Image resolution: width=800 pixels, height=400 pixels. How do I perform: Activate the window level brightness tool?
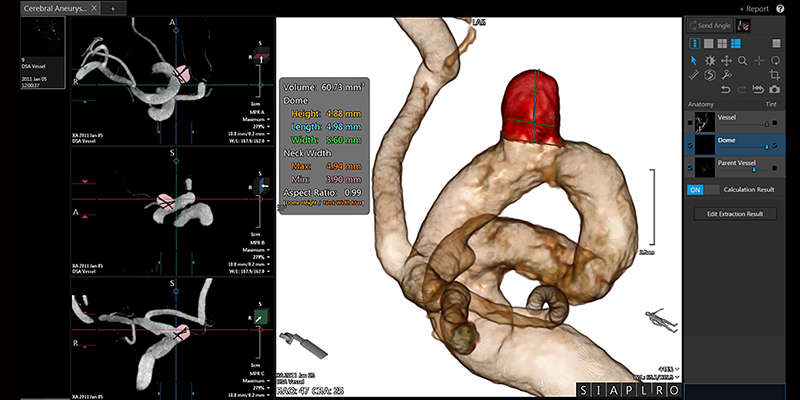click(710, 60)
